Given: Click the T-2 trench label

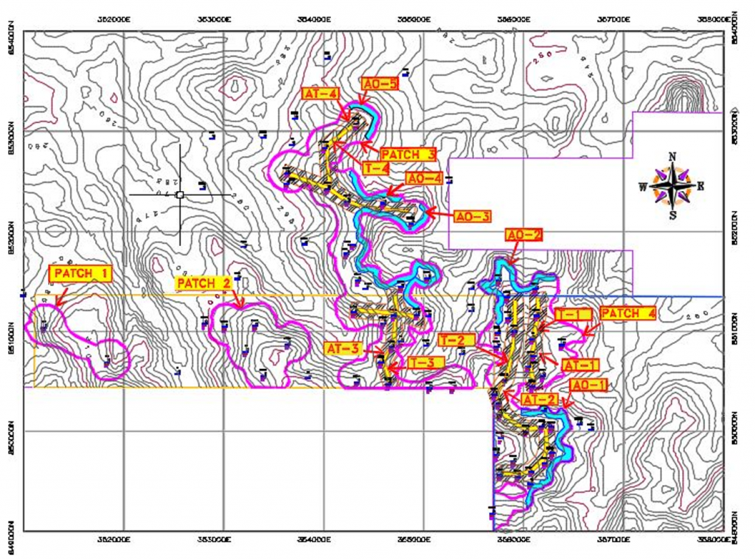Looking at the screenshot, I should click(x=455, y=340).
